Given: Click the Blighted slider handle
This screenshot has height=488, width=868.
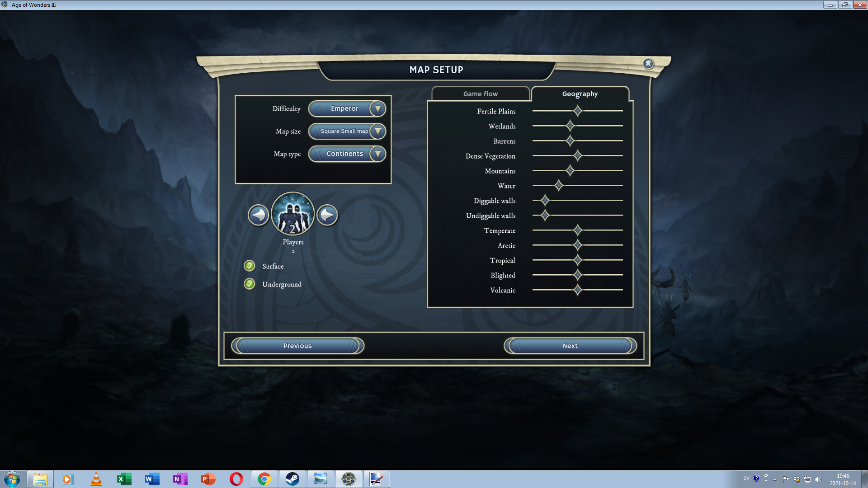Looking at the screenshot, I should [x=577, y=275].
